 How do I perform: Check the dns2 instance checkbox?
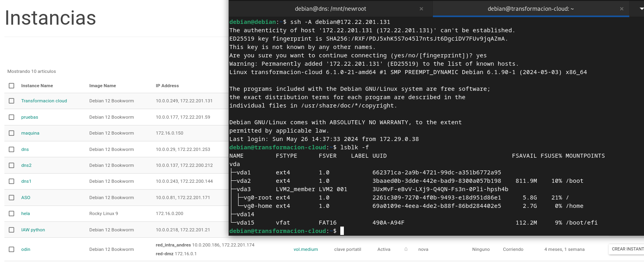(12, 165)
